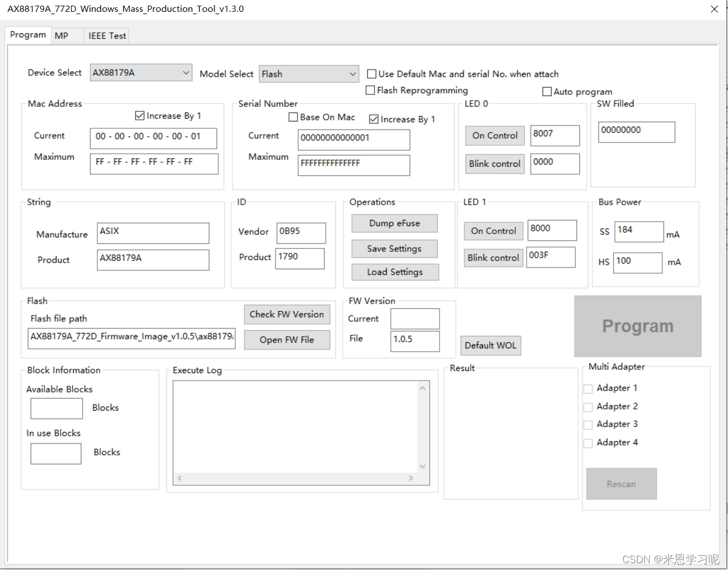
Task: Click inside the Execute Log text area
Action: coord(295,427)
